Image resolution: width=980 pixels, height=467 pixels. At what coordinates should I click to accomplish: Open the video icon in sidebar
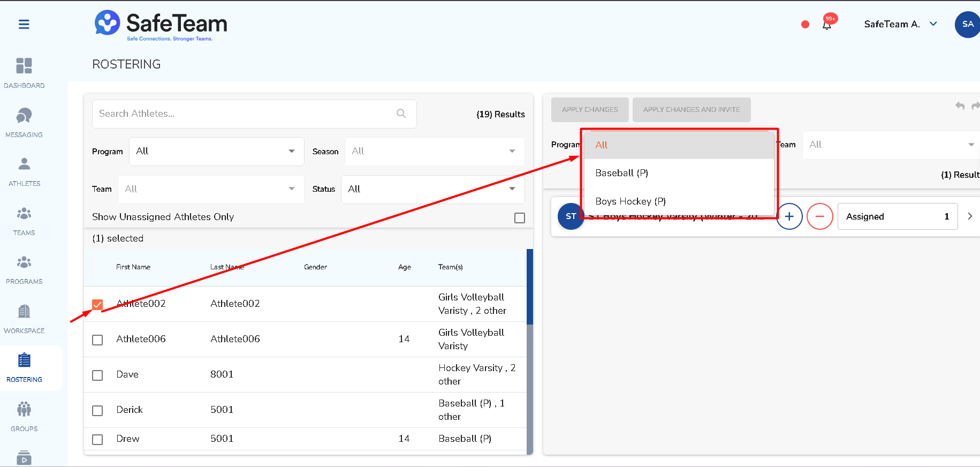tap(24, 458)
